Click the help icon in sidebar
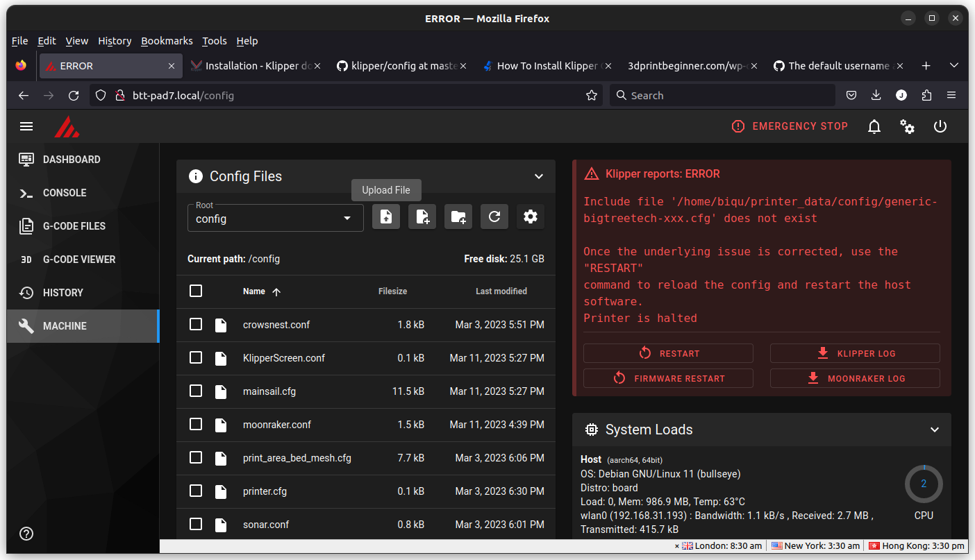 click(26, 534)
